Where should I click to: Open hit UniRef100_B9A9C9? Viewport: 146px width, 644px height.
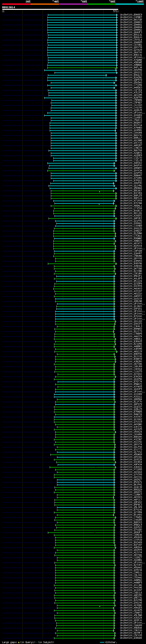click(131, 15)
